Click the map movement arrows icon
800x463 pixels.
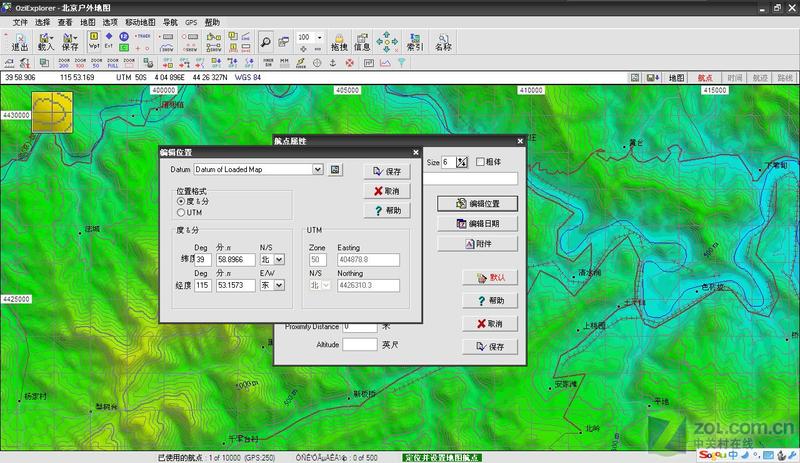387,42
